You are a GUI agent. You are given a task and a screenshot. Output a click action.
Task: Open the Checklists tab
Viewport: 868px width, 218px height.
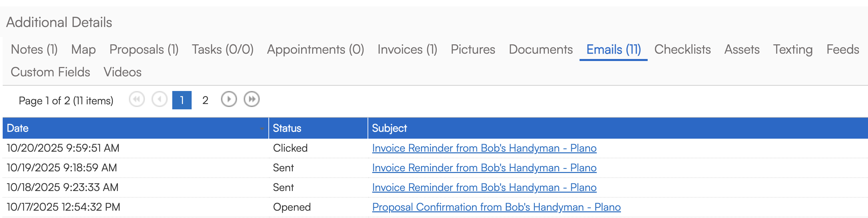[x=682, y=50]
